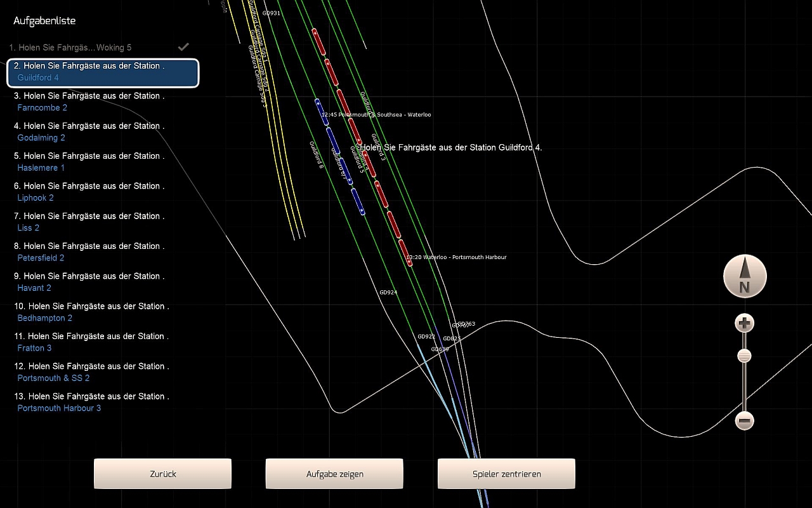Click signal marker GD922 near the junction
The image size is (812, 508).
click(x=426, y=337)
